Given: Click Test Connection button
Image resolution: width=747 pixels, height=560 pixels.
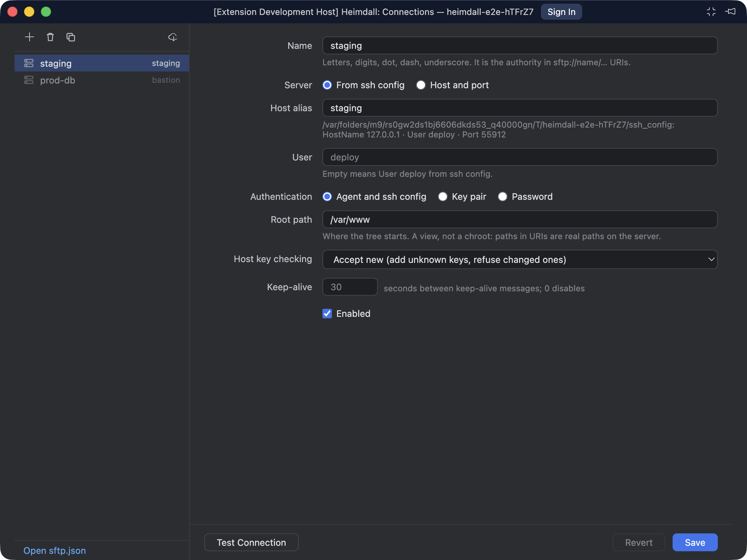Looking at the screenshot, I should 251,542.
